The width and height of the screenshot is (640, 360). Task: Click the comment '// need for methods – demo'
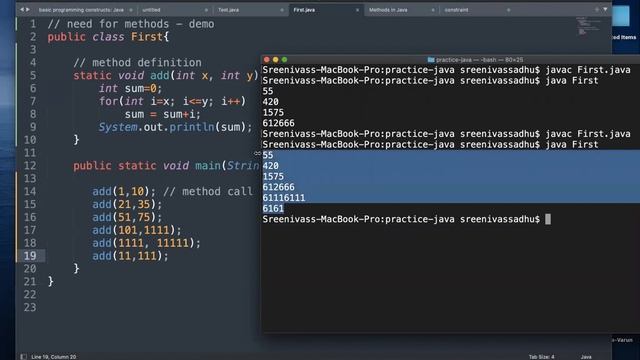pos(131,24)
